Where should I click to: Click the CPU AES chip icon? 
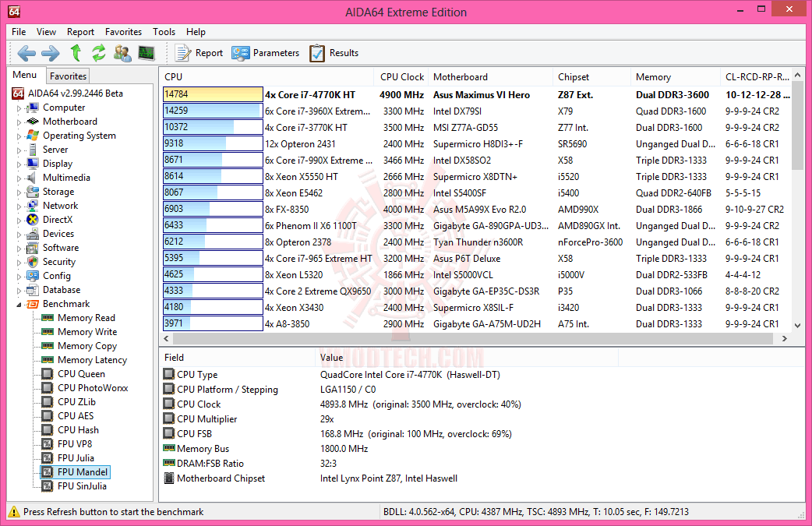click(47, 415)
